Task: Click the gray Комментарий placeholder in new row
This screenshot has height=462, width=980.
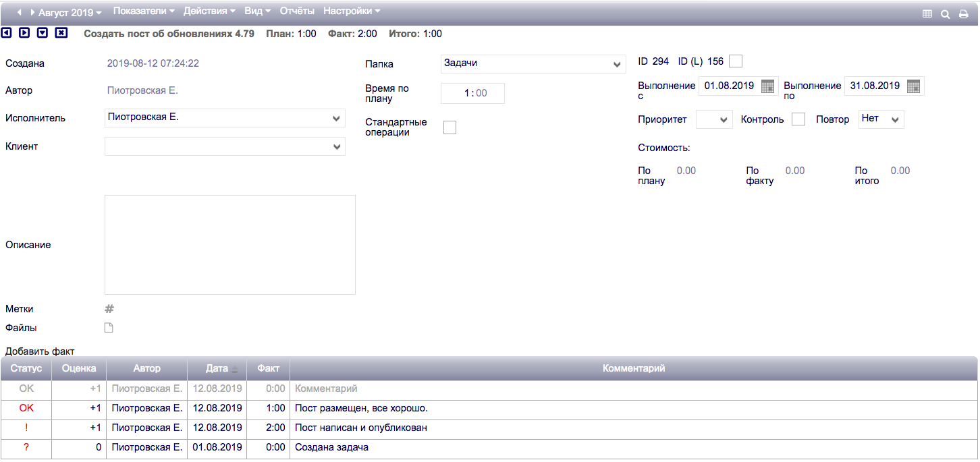Action: (x=326, y=388)
